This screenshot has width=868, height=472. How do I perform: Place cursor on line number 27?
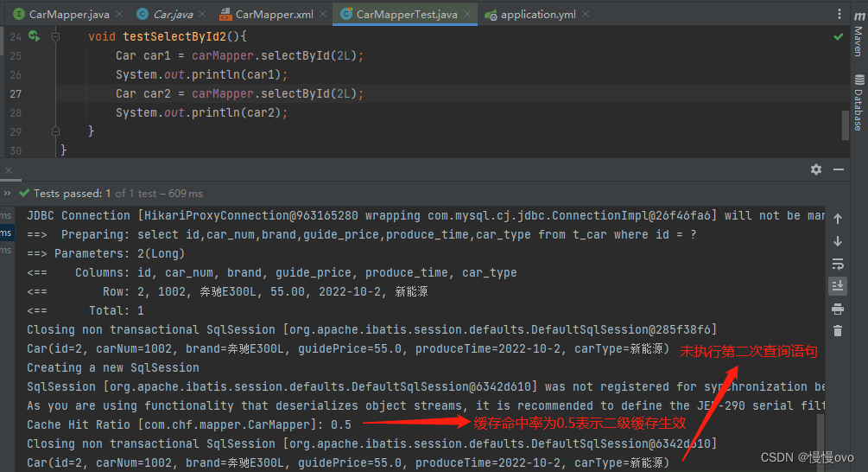coord(16,93)
